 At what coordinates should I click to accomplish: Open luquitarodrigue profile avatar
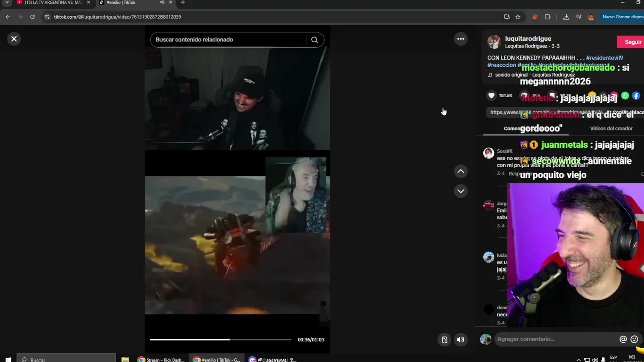point(494,42)
